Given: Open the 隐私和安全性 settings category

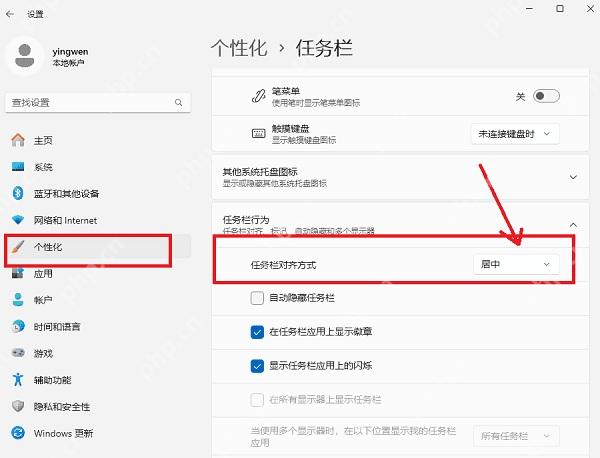Looking at the screenshot, I should [x=97, y=406].
